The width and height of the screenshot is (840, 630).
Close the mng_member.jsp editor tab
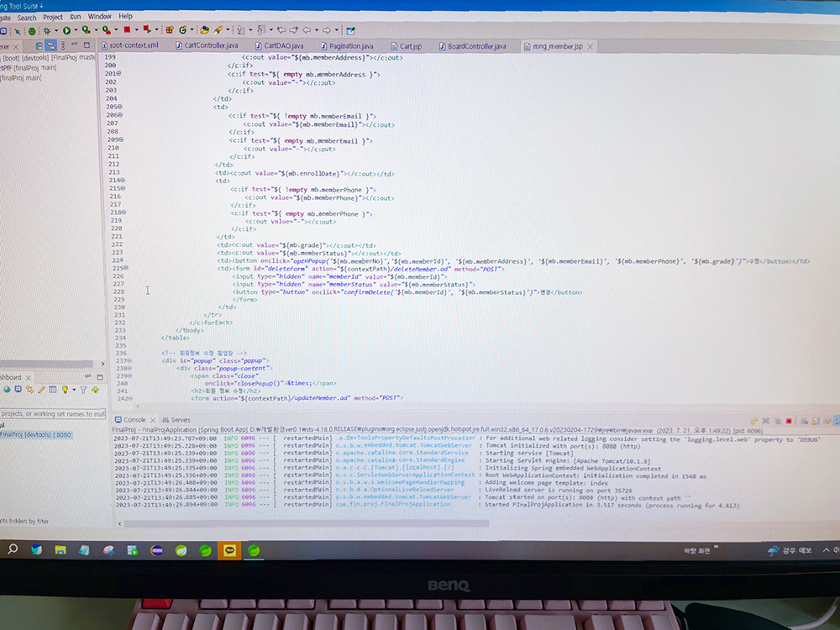coord(591,46)
